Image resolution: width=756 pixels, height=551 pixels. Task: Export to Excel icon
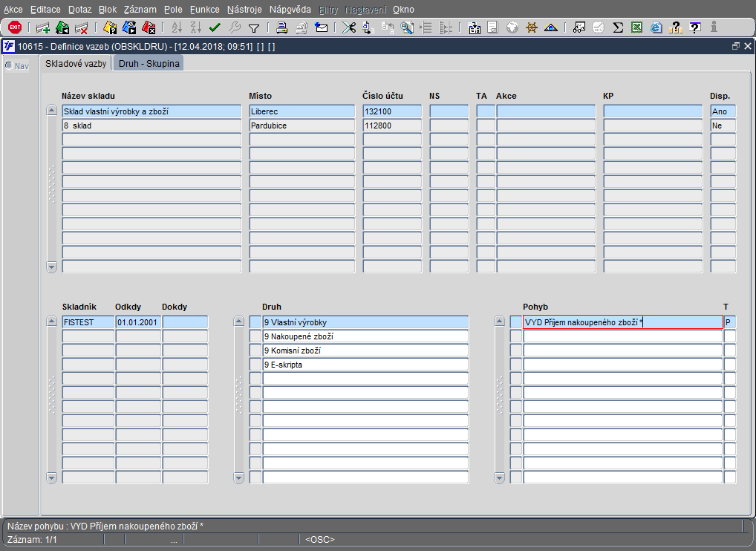pyautogui.click(x=636, y=27)
